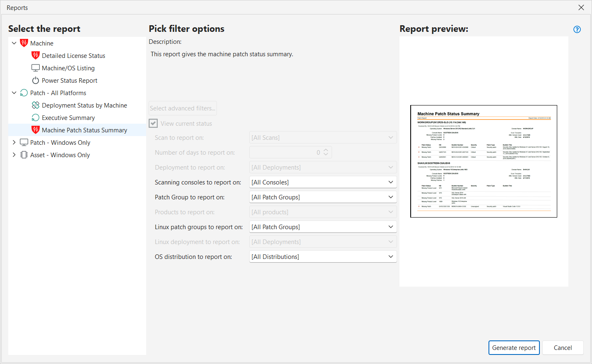Open the OS distribution dropdown
592x364 pixels.
(323, 256)
